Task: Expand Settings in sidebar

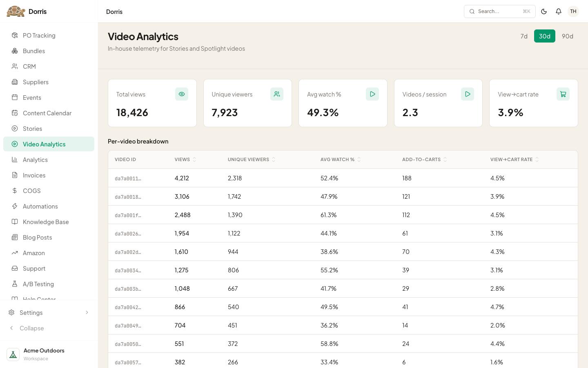Action: pos(49,313)
